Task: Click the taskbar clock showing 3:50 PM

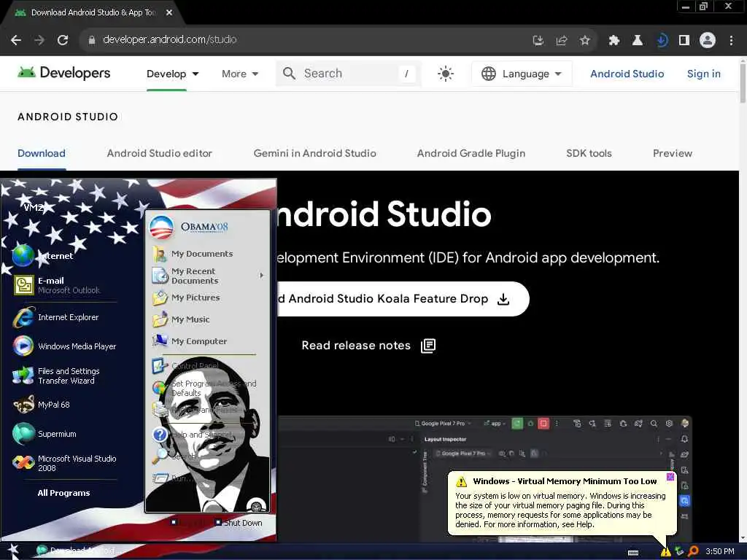Action: click(720, 551)
